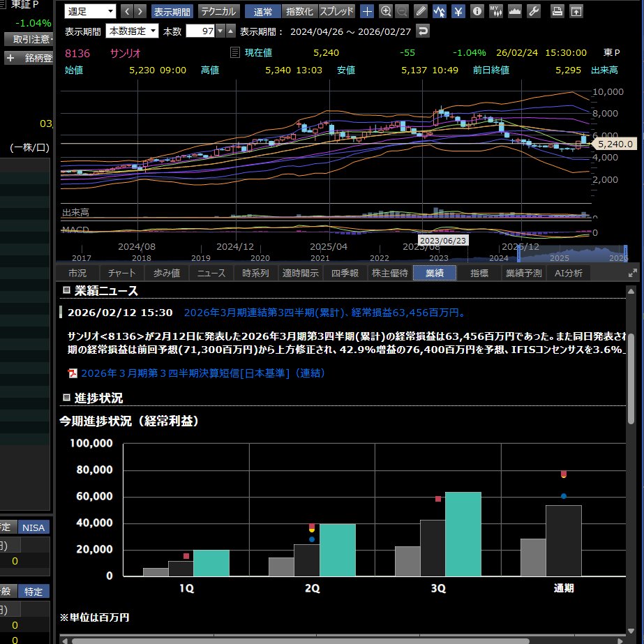Open the 2026年3月期第3四半期決算短信 PDF link
This screenshot has width=644, height=644.
(x=203, y=373)
